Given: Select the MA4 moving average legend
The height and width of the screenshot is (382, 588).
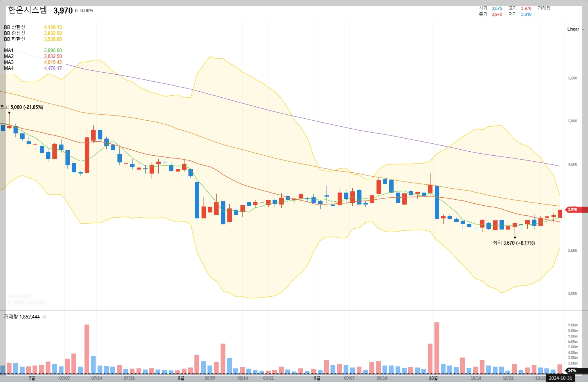Looking at the screenshot, I should click(x=9, y=68).
